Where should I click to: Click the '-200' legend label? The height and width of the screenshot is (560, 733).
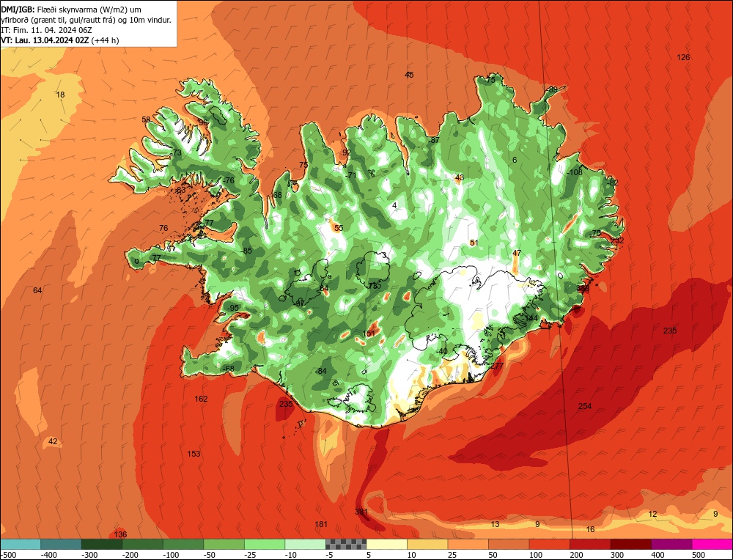point(130,555)
